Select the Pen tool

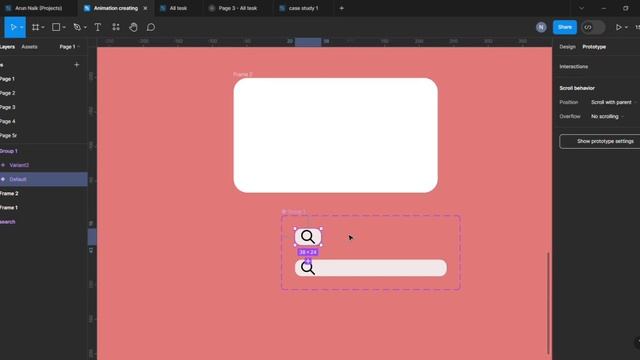click(77, 27)
